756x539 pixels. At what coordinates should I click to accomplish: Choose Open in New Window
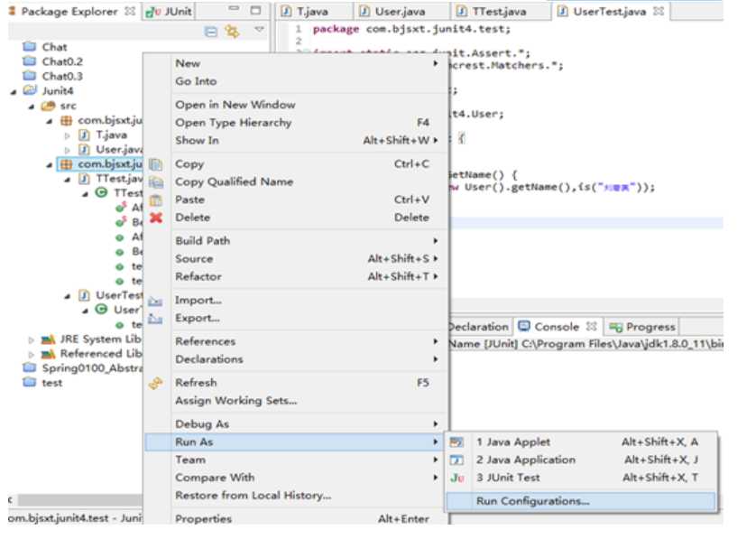point(296,105)
